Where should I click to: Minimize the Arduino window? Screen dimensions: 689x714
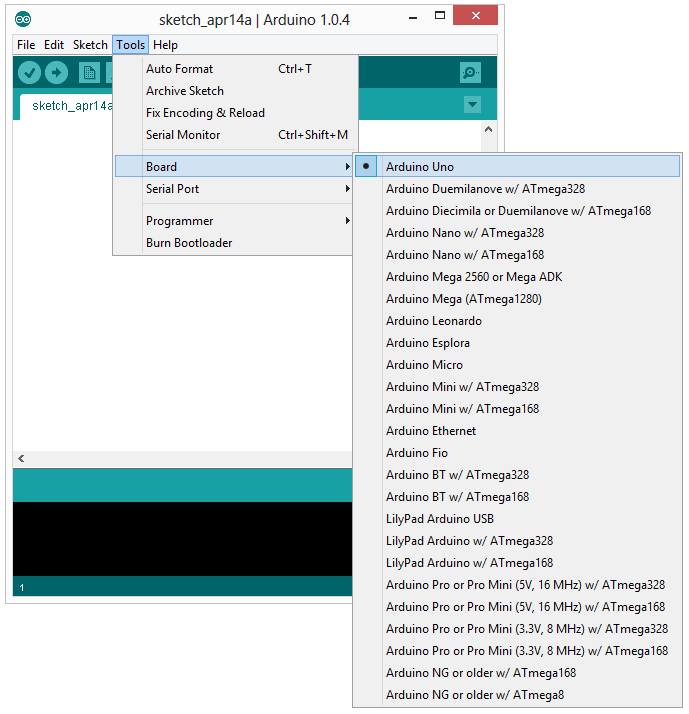(413, 18)
